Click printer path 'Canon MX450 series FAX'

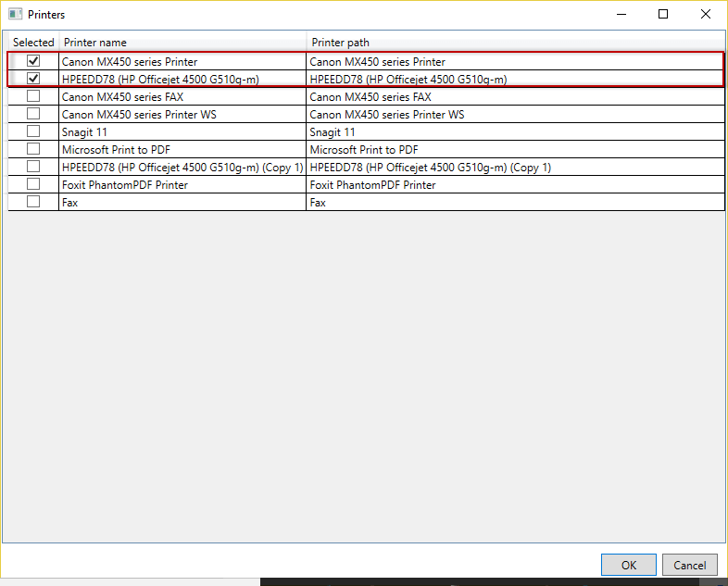coord(370,97)
